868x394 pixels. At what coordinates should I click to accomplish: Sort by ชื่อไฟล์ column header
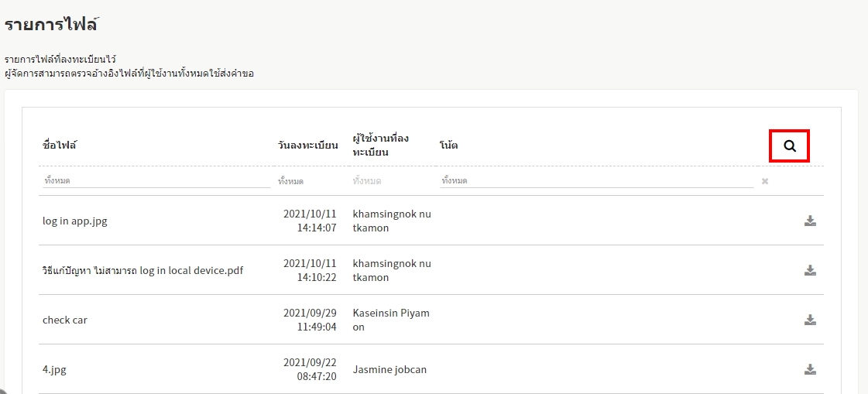point(60,145)
